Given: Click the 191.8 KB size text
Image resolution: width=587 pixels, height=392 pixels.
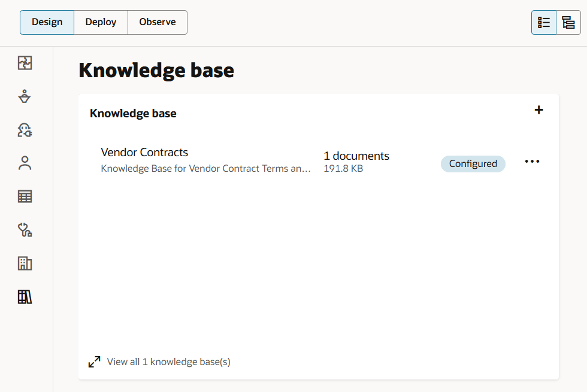Looking at the screenshot, I should point(343,169).
